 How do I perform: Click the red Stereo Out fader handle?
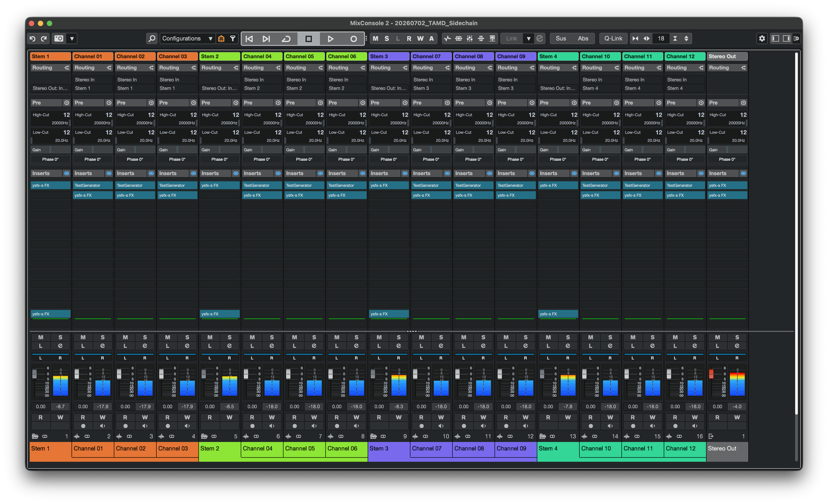point(711,374)
